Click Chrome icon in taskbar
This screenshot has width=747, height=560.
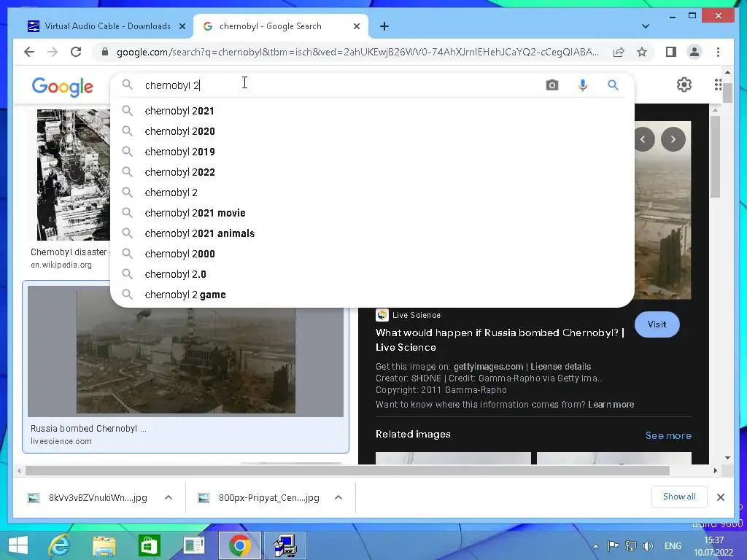(x=239, y=545)
